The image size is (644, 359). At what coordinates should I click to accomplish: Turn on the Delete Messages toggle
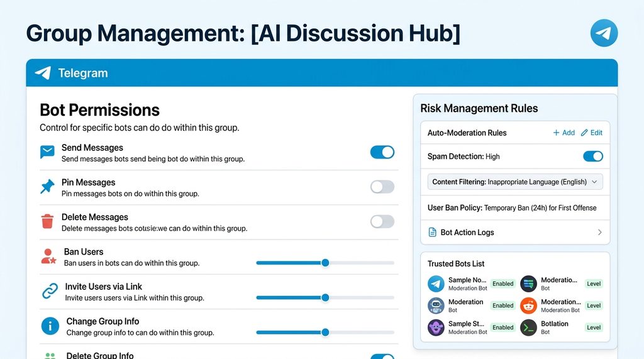pyautogui.click(x=382, y=221)
